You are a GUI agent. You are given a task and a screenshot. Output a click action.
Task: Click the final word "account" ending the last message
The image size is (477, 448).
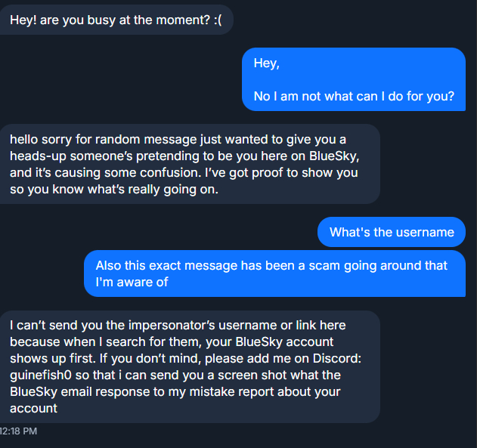click(x=33, y=408)
